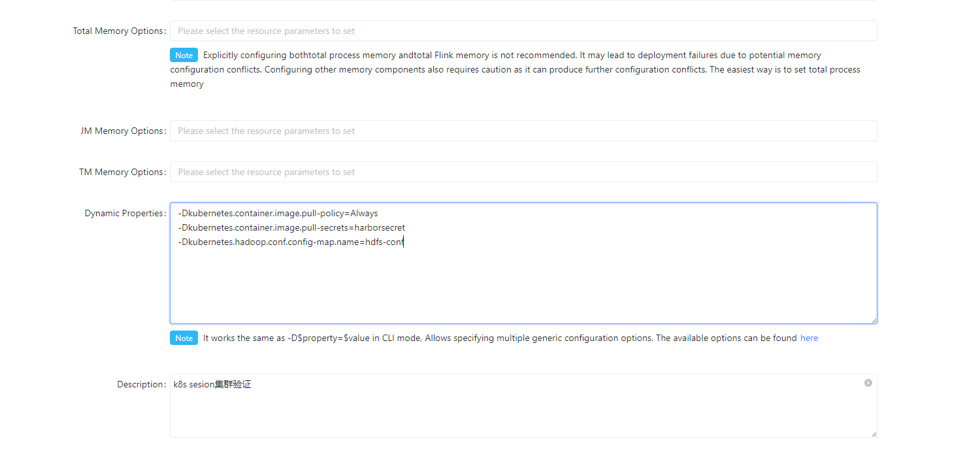Grab the Dynamic Properties textarea resize handle
The height and width of the screenshot is (456, 980).
click(874, 320)
